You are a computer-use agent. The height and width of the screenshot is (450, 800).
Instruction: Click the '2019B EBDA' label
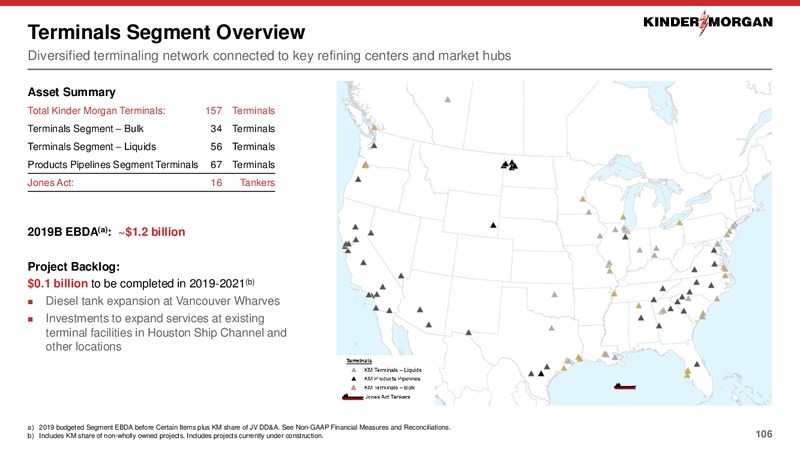pos(69,232)
